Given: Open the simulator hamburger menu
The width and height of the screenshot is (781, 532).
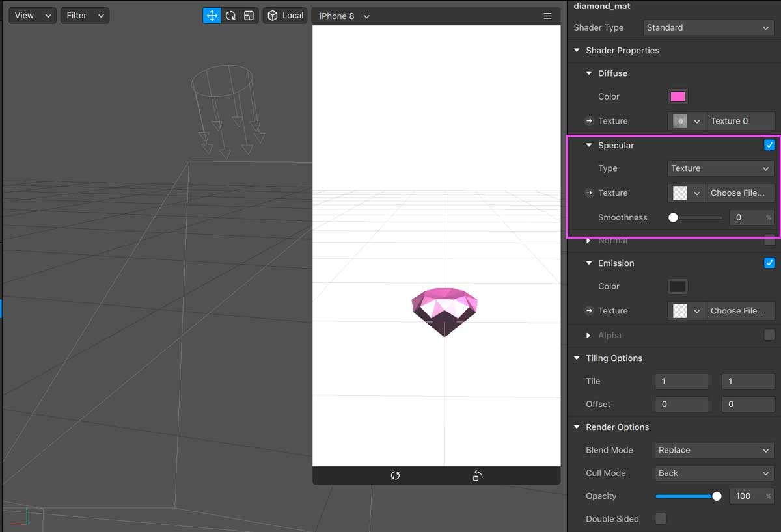Looking at the screenshot, I should [x=547, y=16].
